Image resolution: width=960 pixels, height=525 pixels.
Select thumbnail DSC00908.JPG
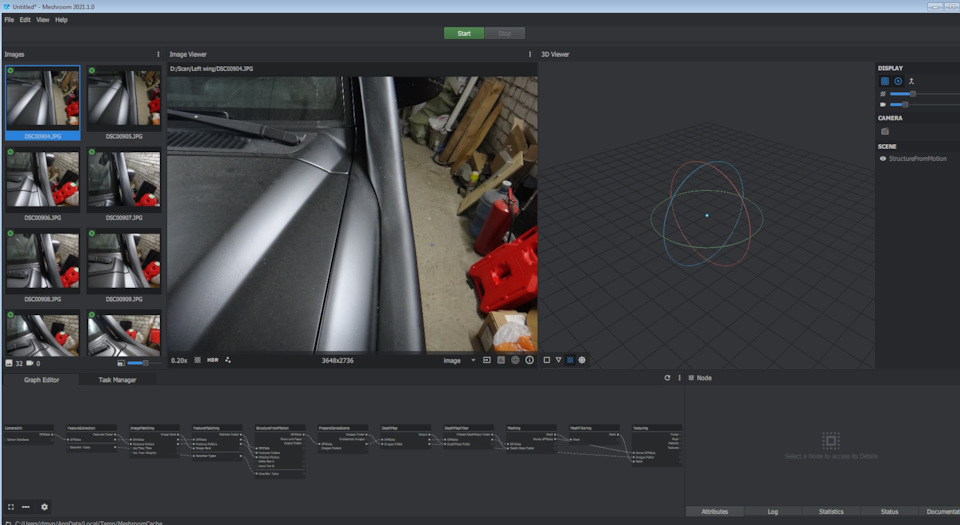tap(43, 266)
